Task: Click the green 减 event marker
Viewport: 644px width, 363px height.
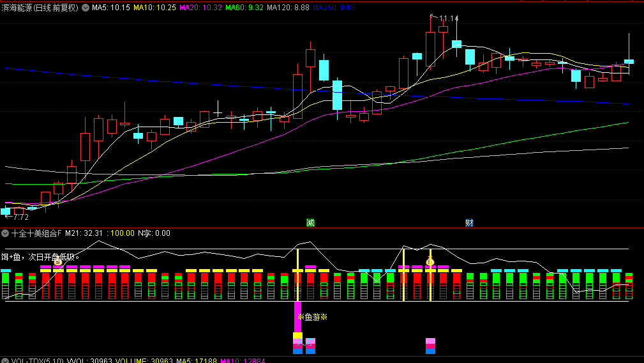Action: [x=310, y=223]
